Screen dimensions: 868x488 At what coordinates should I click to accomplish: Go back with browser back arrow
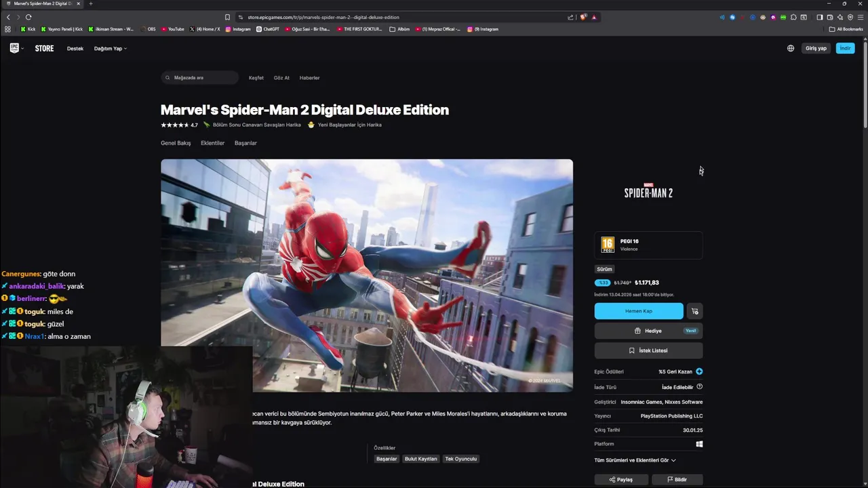coord(8,17)
